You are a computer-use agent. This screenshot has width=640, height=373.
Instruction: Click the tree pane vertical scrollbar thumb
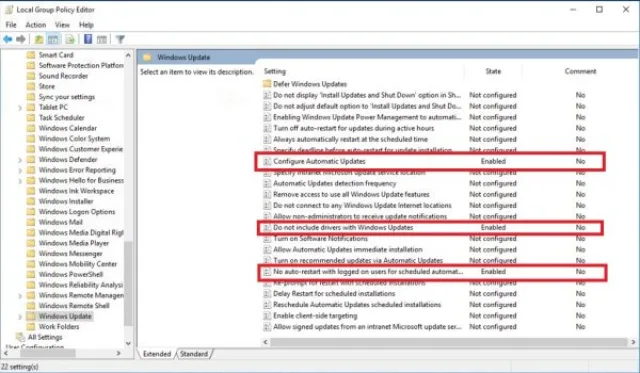(128, 283)
